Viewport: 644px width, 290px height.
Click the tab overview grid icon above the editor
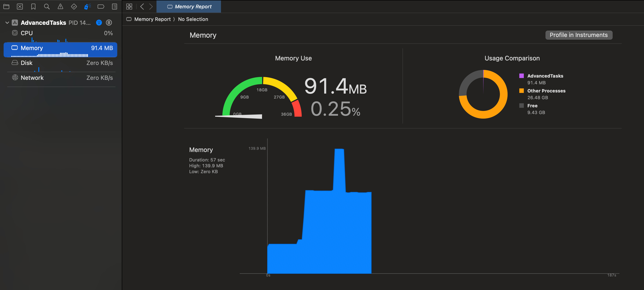[129, 7]
